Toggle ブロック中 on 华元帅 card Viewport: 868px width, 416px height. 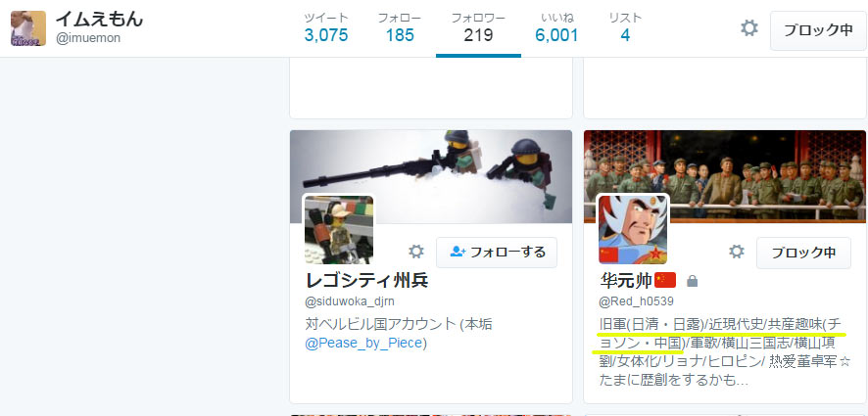[803, 253]
